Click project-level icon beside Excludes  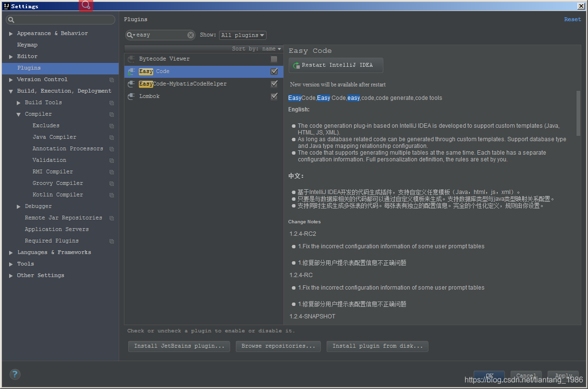111,126
